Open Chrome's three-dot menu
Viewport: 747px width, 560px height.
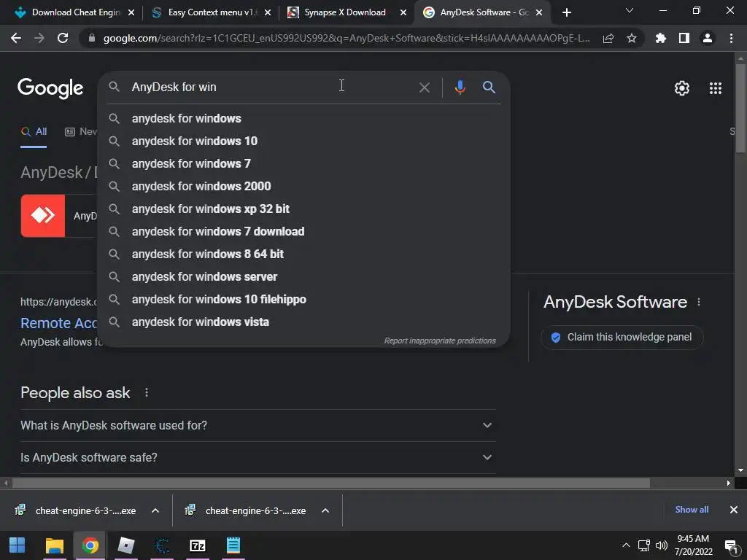coord(731,38)
